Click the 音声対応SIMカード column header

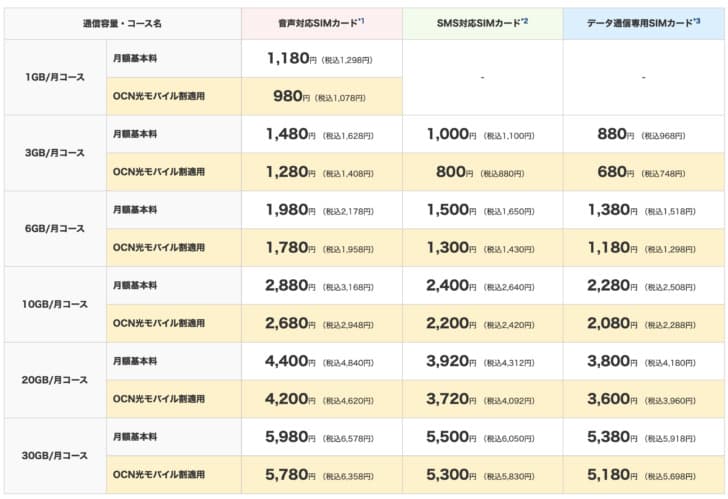[x=321, y=23]
